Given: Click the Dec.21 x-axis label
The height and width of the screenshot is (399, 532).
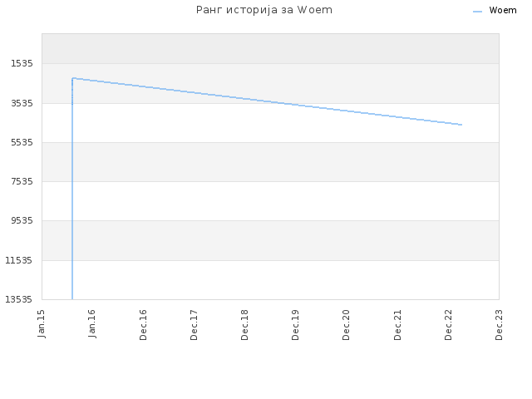Looking at the screenshot, I should [x=397, y=325].
